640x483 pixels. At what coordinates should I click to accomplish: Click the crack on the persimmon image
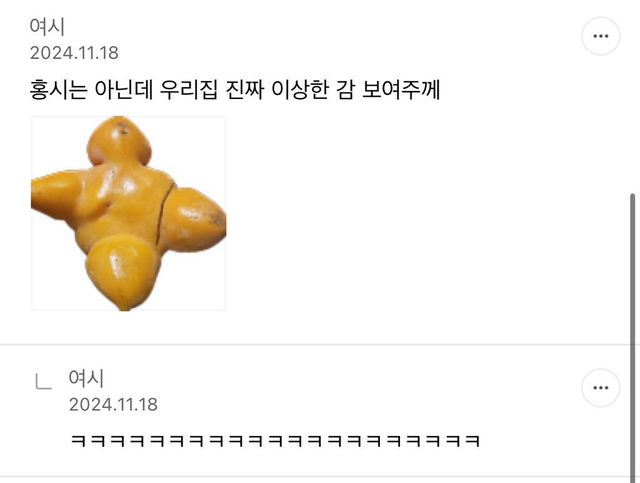point(164,214)
